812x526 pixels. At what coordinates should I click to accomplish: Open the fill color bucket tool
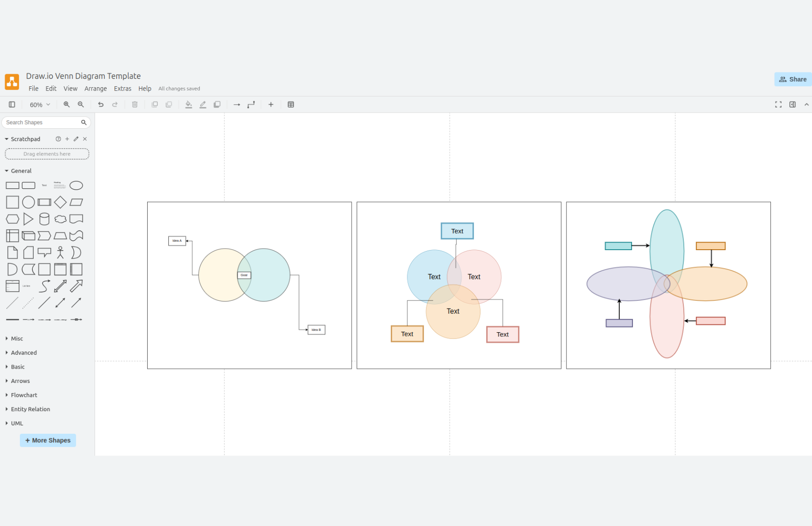pyautogui.click(x=189, y=105)
